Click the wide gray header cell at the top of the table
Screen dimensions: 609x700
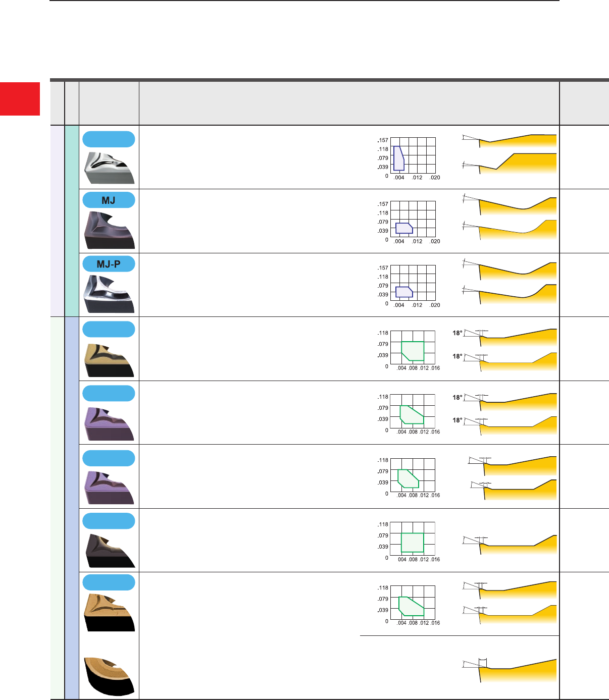(348, 103)
